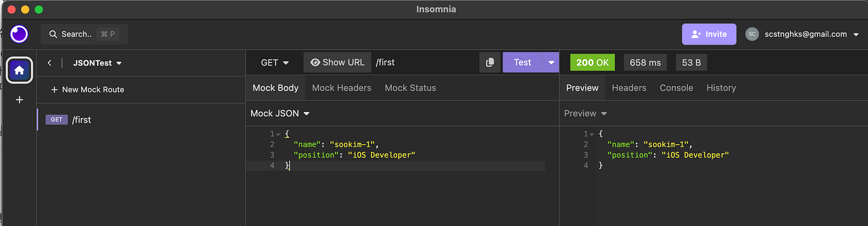Open the home dashboard icon
This screenshot has height=226, width=868.
tap(20, 70)
